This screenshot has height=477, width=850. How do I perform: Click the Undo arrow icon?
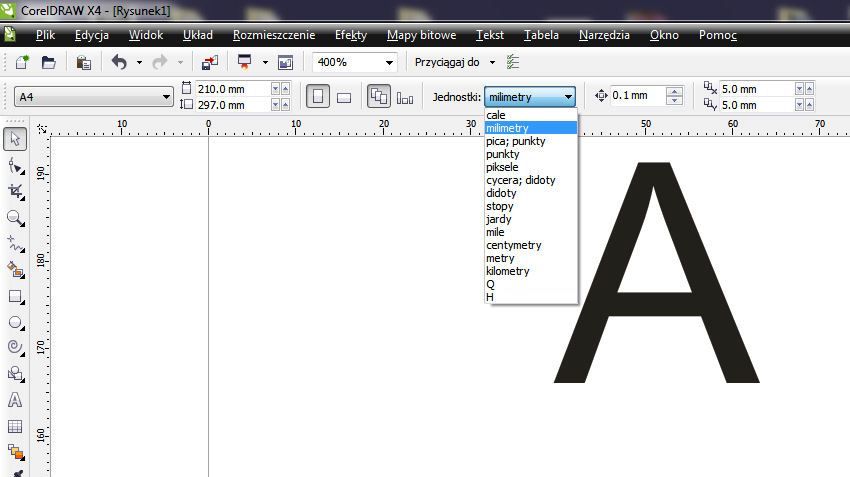point(119,62)
